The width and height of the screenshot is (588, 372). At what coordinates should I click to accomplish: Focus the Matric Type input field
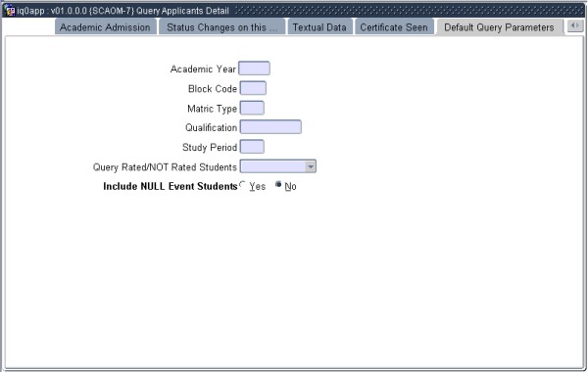(x=252, y=108)
